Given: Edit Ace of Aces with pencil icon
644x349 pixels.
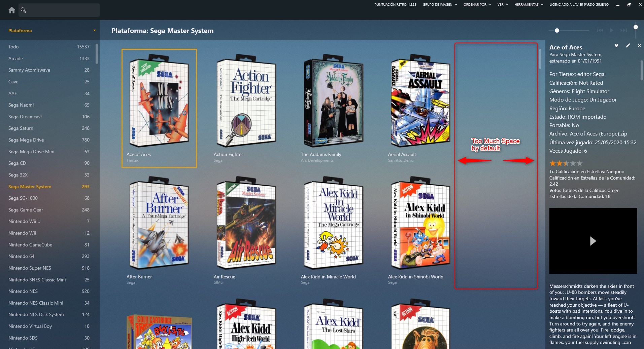Looking at the screenshot, I should tap(628, 46).
